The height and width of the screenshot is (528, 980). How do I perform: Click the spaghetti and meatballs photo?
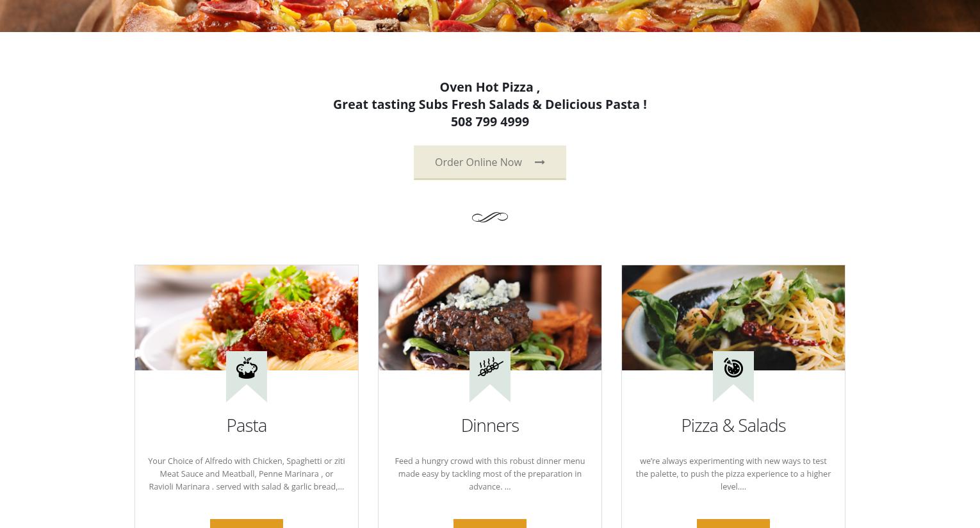point(247,318)
